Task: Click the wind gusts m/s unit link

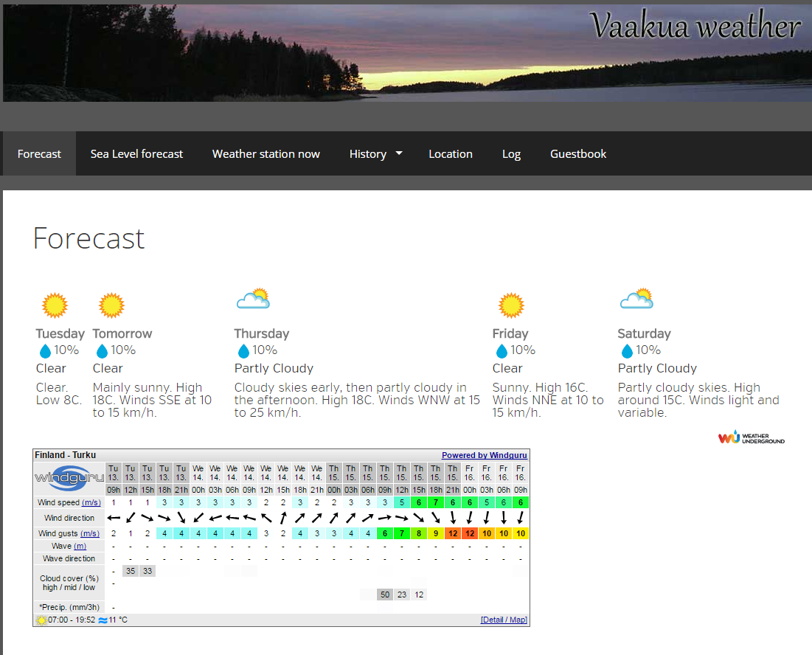Action: coord(90,533)
